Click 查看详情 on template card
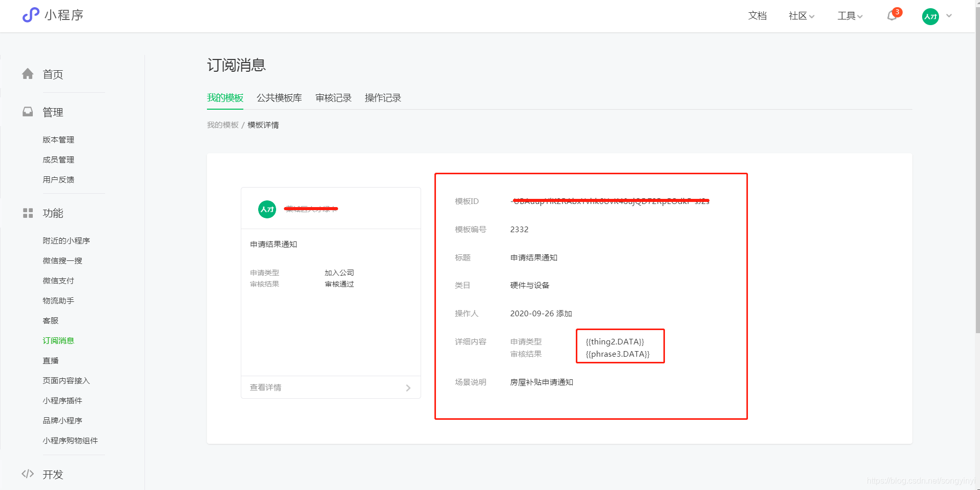 tap(265, 387)
